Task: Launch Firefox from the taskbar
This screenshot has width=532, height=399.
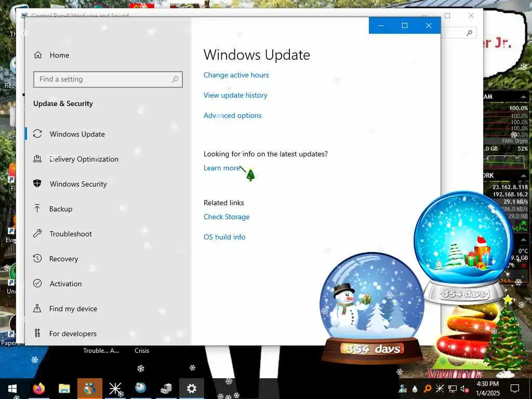Action: click(x=38, y=389)
